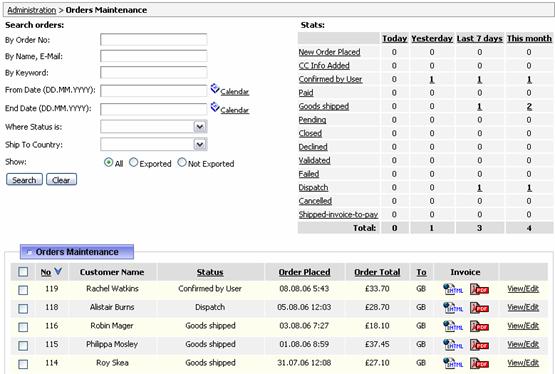View/Edit order 116

pyautogui.click(x=523, y=326)
